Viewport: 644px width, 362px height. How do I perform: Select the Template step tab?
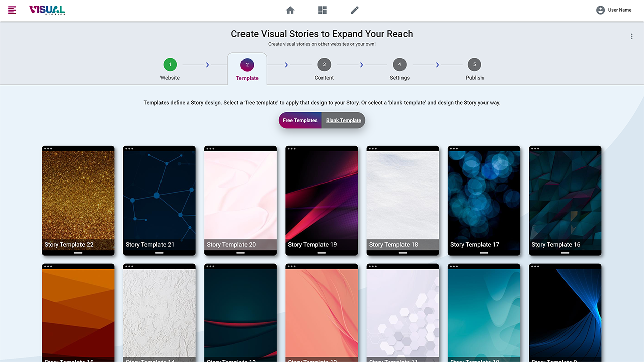247,69
